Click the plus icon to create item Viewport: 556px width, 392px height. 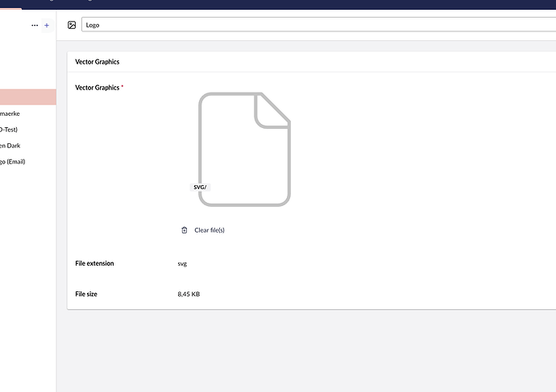coord(47,26)
